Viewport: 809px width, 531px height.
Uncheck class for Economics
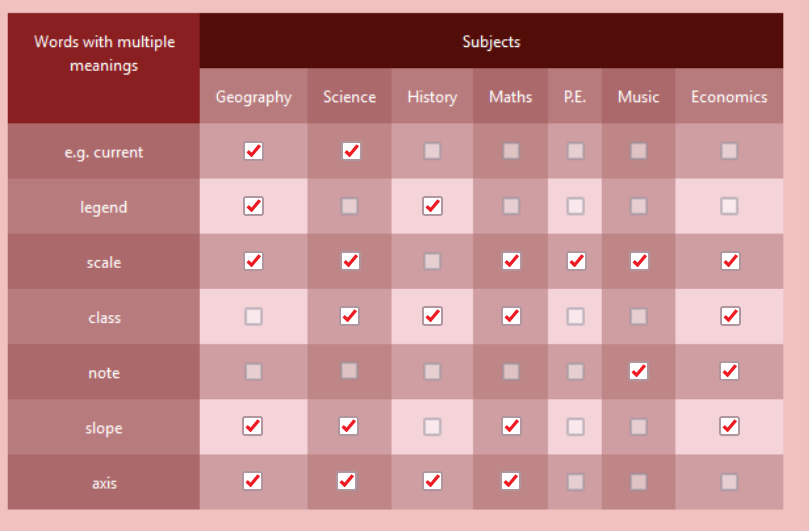[729, 316]
